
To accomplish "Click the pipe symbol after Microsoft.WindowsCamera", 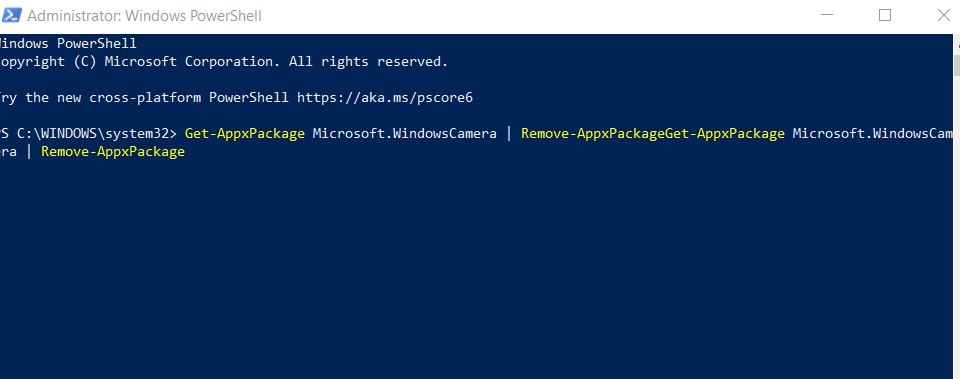I will click(509, 133).
